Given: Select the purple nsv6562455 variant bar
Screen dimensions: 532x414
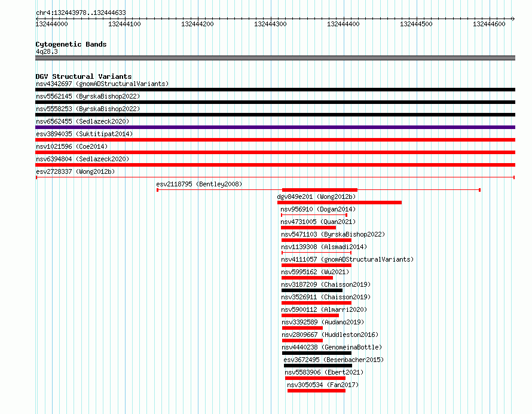Looking at the screenshot, I should pos(275,127).
